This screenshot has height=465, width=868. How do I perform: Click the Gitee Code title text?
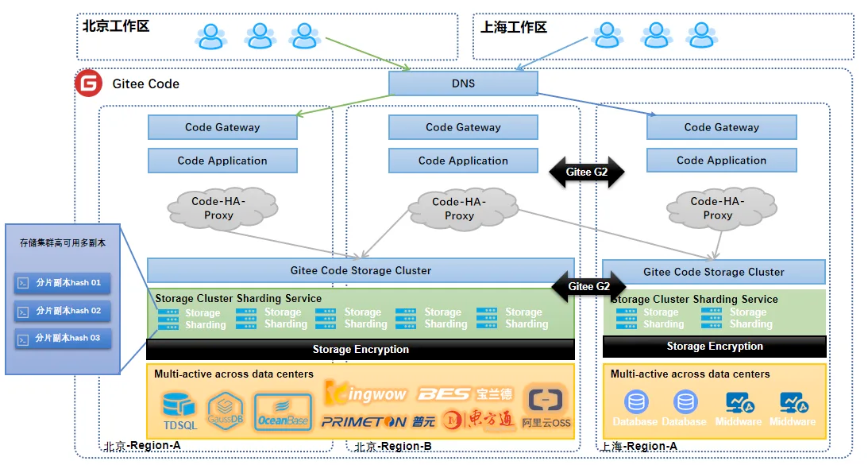[145, 83]
